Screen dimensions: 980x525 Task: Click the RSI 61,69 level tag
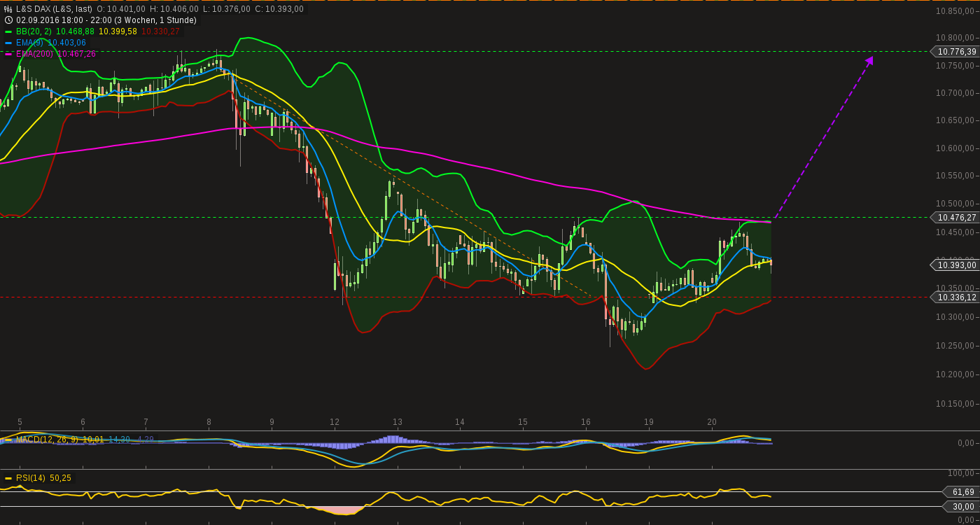tap(962, 492)
